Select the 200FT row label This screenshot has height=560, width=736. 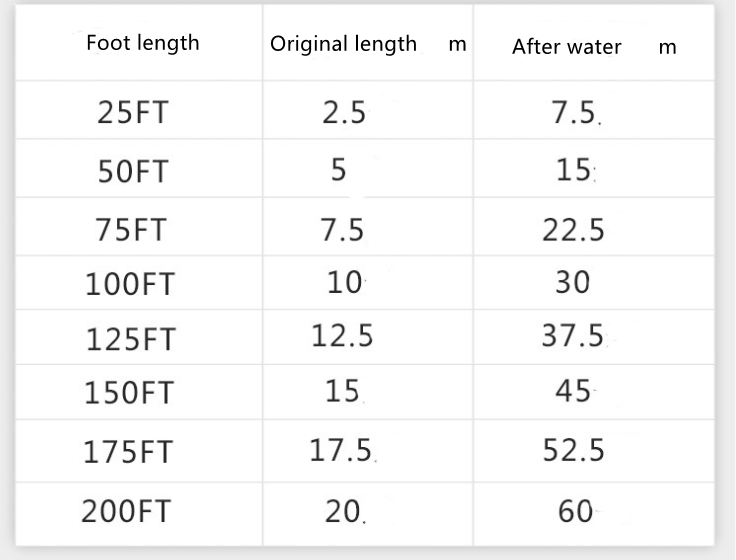click(x=126, y=512)
